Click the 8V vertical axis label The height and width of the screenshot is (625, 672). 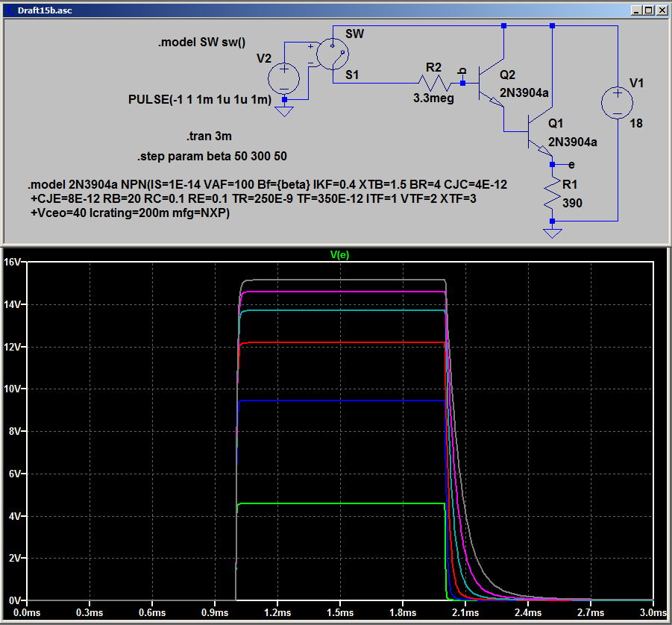14,431
